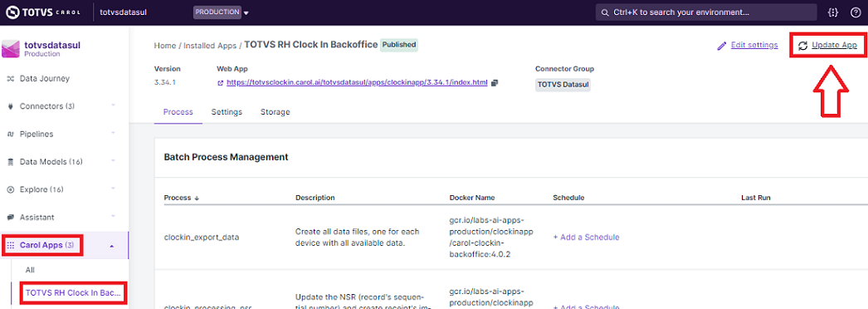Click the version number 3.34.1

[x=165, y=82]
